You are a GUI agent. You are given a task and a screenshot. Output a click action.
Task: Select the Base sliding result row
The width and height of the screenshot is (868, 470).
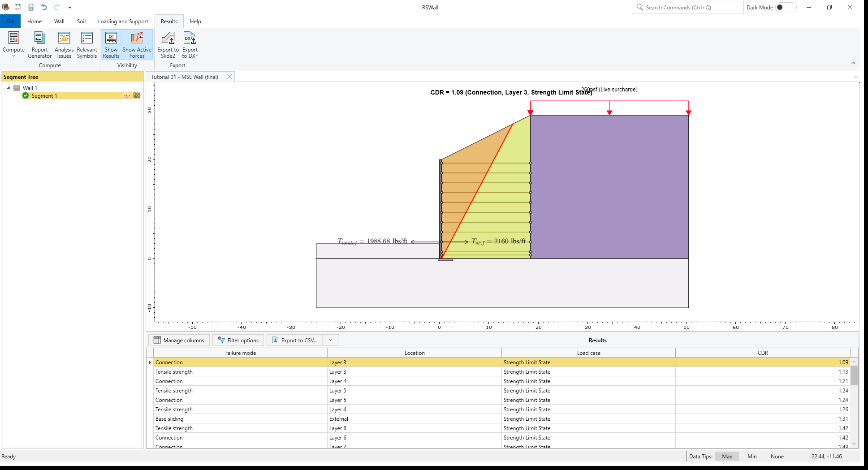coord(502,418)
